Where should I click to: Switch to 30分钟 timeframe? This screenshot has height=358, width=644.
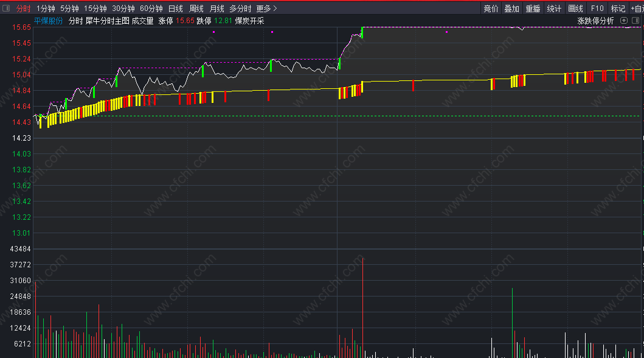click(x=123, y=9)
